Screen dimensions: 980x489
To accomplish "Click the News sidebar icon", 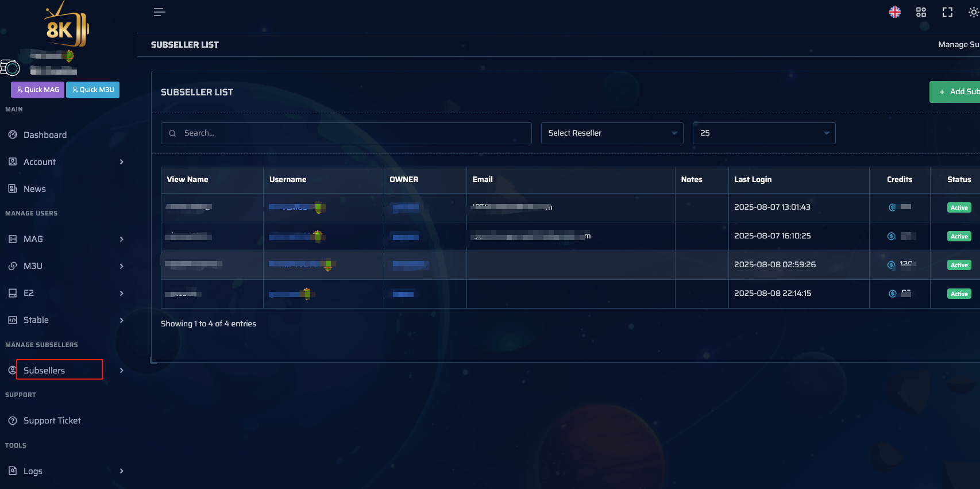I will 13,188.
